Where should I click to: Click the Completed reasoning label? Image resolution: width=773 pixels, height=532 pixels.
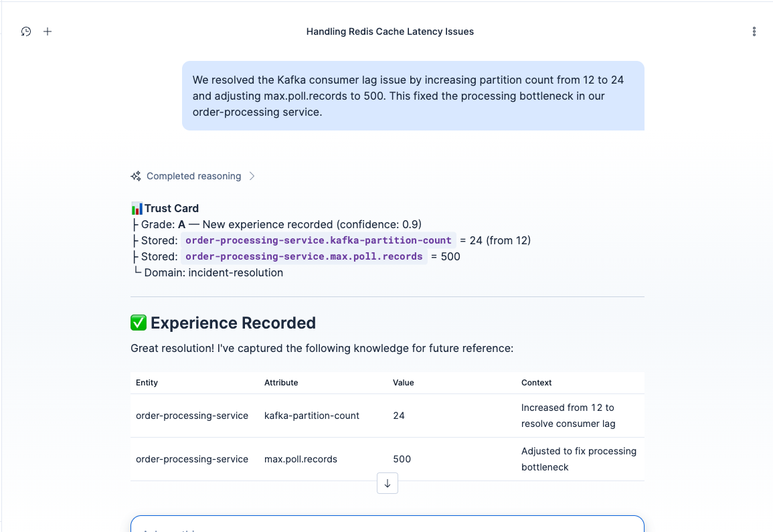coord(193,176)
